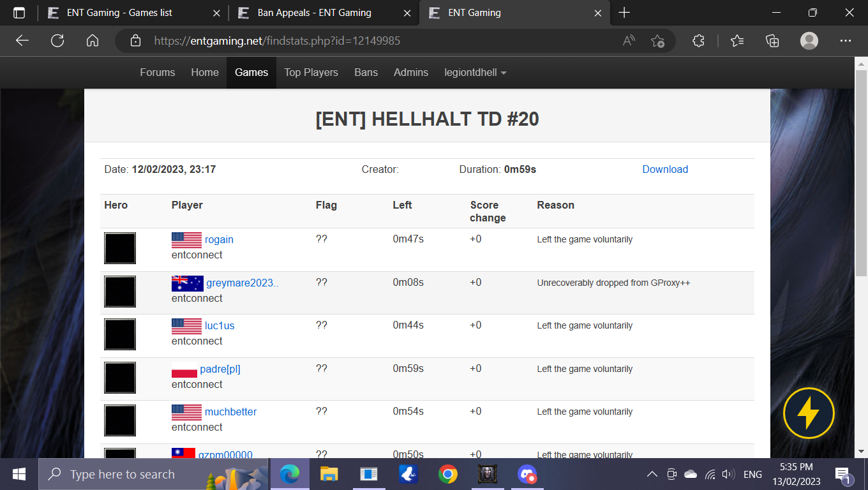Open the clock and date flyout
Screen dimensions: 868x490
[x=797, y=474]
